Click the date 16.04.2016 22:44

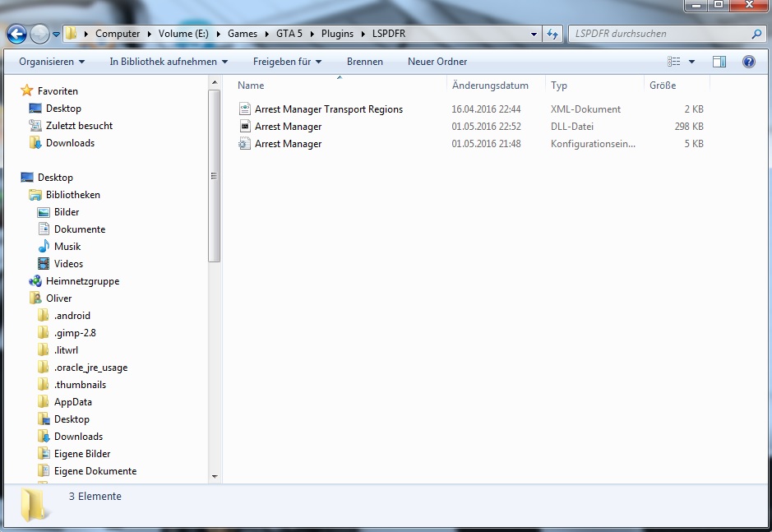(x=486, y=109)
